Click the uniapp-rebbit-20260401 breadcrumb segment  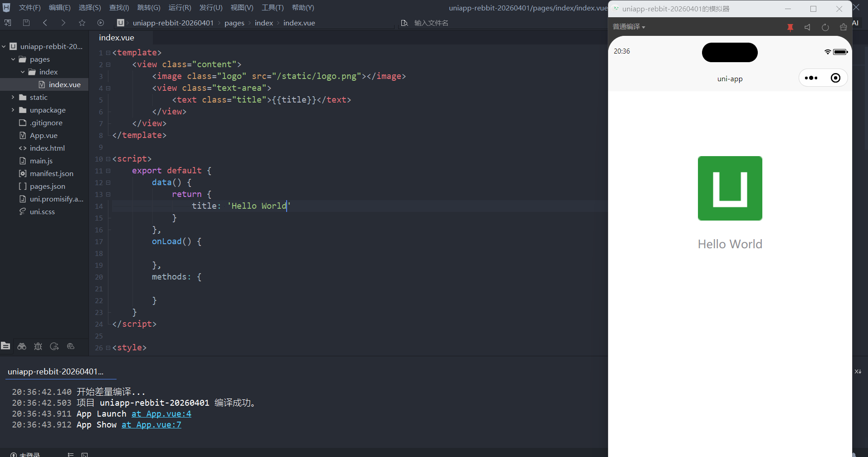point(173,23)
